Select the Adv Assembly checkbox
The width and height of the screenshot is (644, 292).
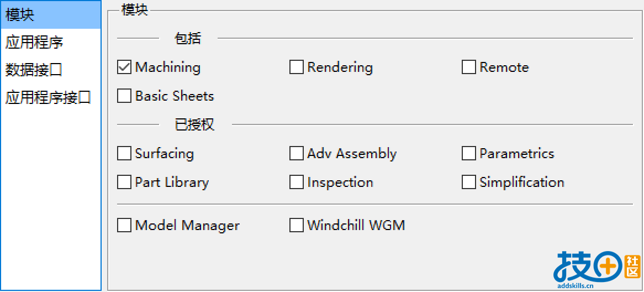pos(296,153)
